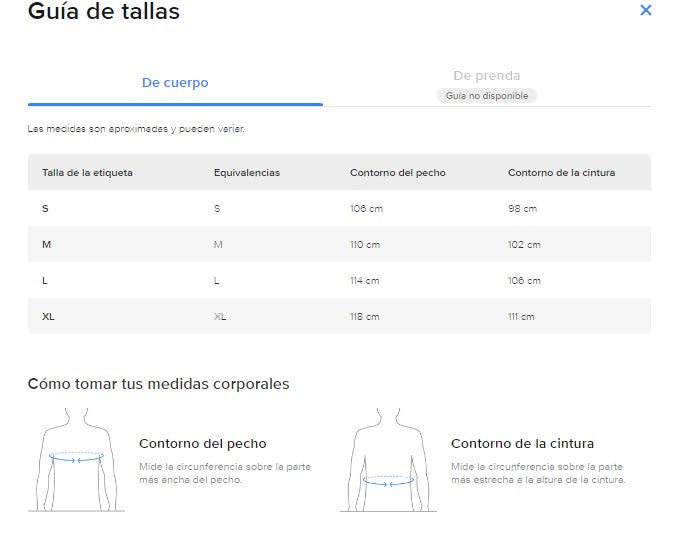691x545 pixels.
Task: Click the Contorno del pecho instruction heading
Action: [x=203, y=444]
